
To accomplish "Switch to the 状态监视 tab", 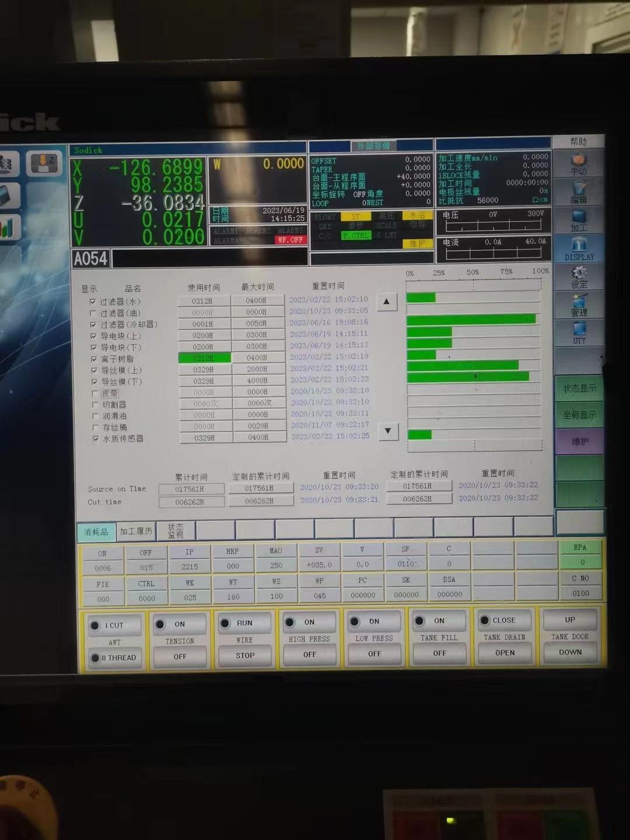I will (x=176, y=531).
